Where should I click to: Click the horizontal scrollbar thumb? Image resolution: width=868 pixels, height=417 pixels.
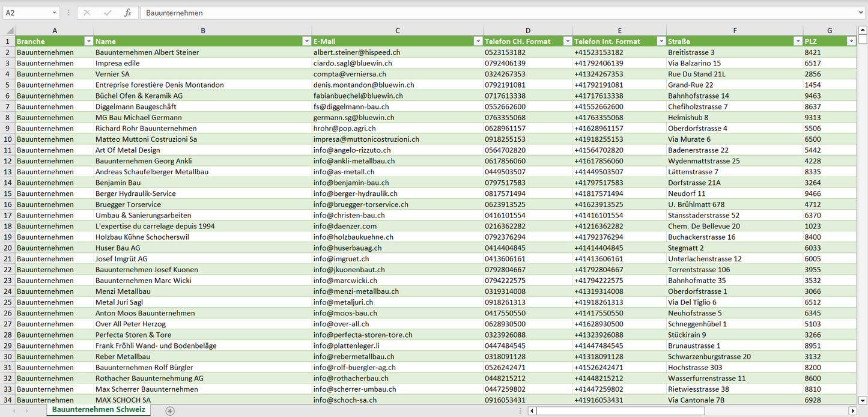tap(620, 411)
